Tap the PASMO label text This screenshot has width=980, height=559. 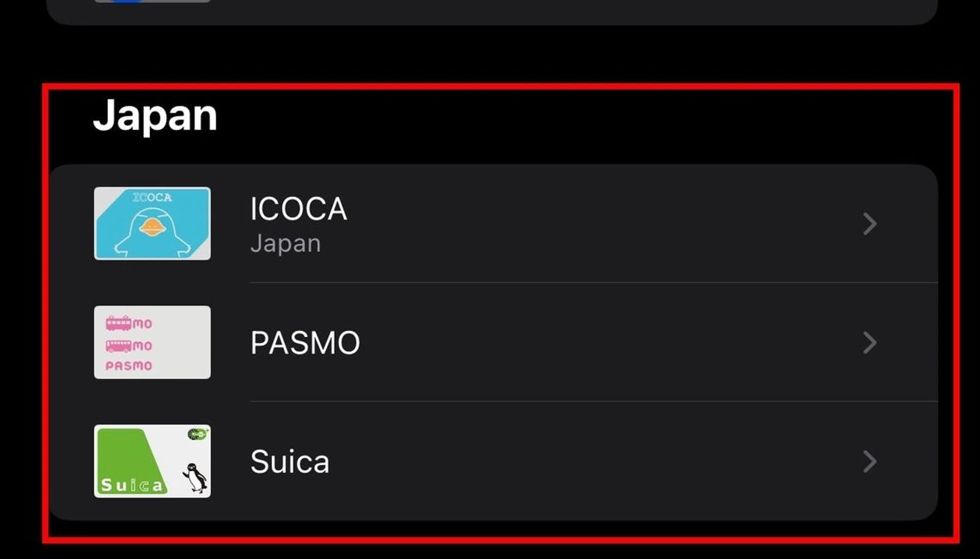305,343
